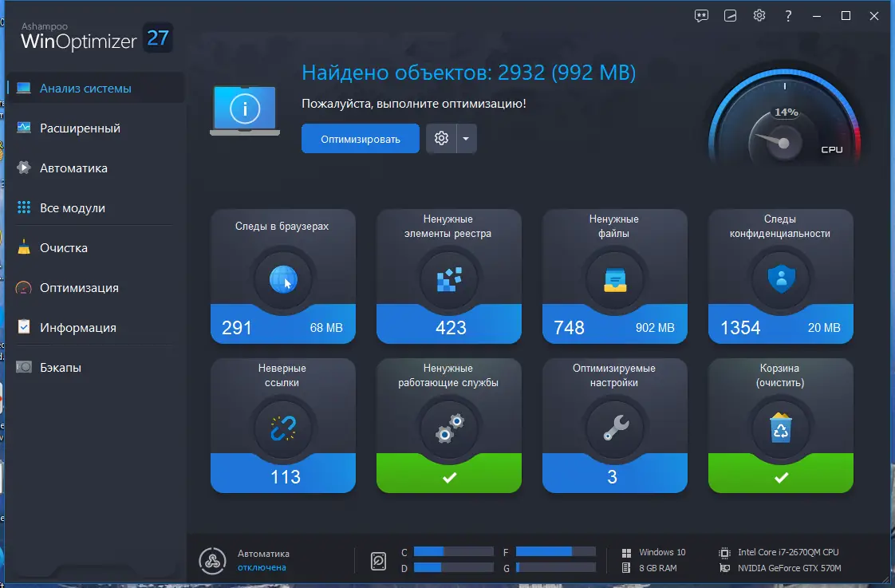The height and width of the screenshot is (588, 895).
Task: Open the feedback speech-bubble icon in titlebar
Action: (700, 15)
